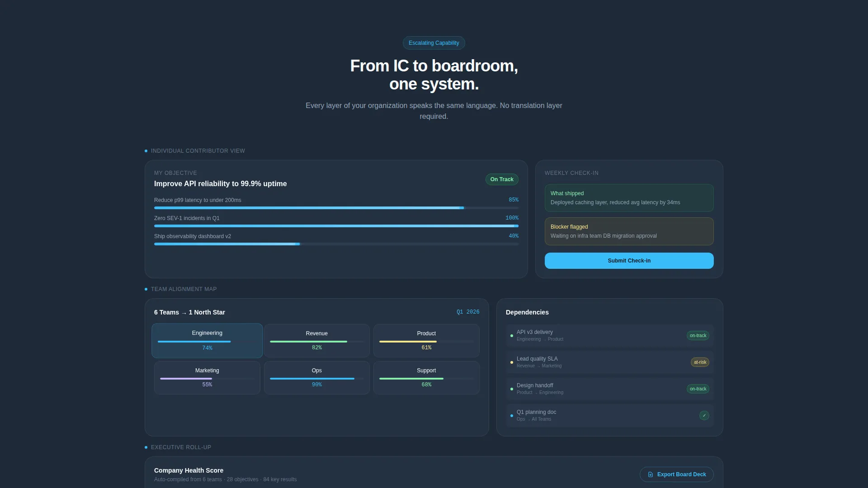
Task: Click the Ops 90% value
Action: (317, 385)
